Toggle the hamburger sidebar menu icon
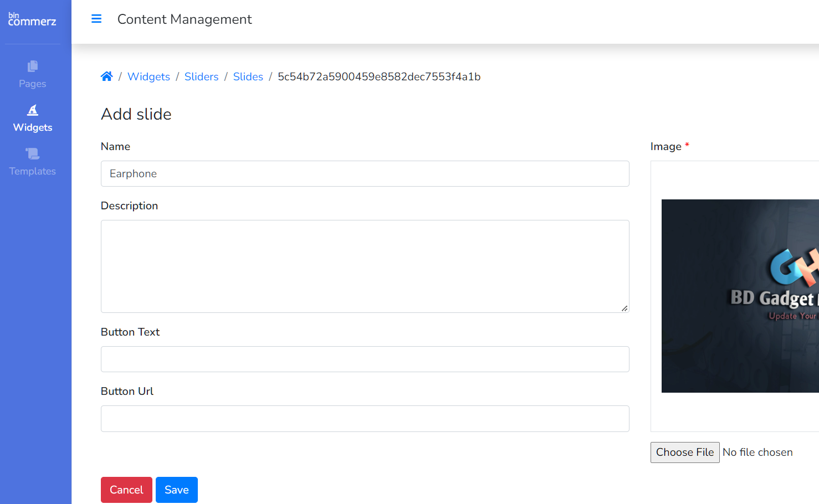The image size is (819, 504). point(96,19)
